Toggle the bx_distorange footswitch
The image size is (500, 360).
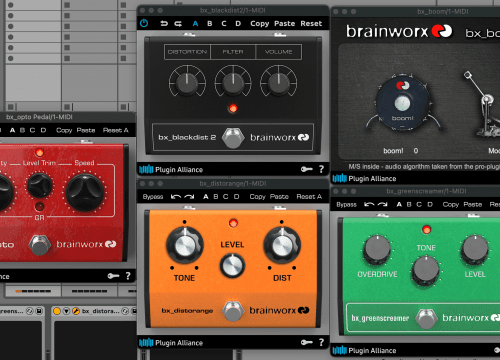233,311
